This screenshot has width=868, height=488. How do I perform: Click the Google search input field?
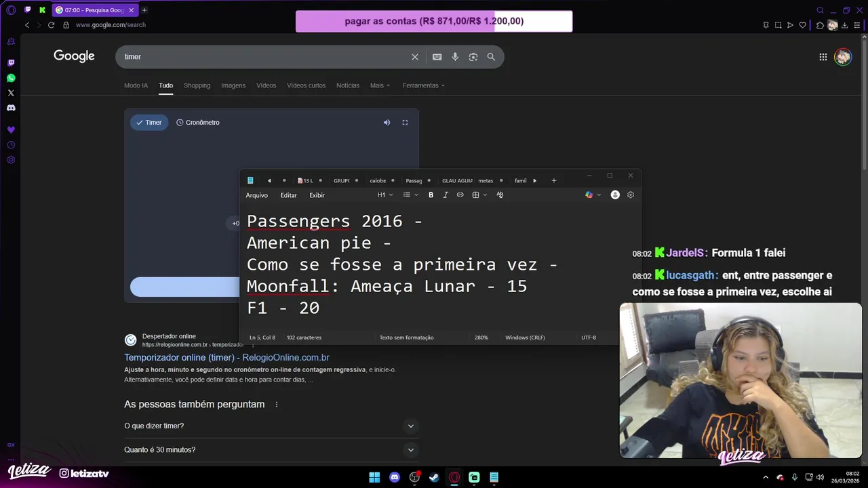coord(264,57)
